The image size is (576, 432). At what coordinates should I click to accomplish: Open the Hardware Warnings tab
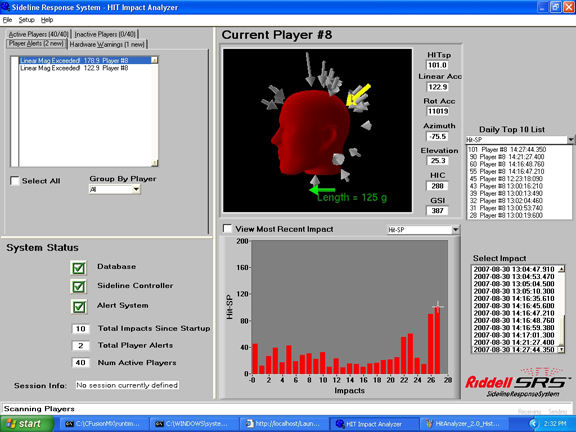(x=107, y=44)
